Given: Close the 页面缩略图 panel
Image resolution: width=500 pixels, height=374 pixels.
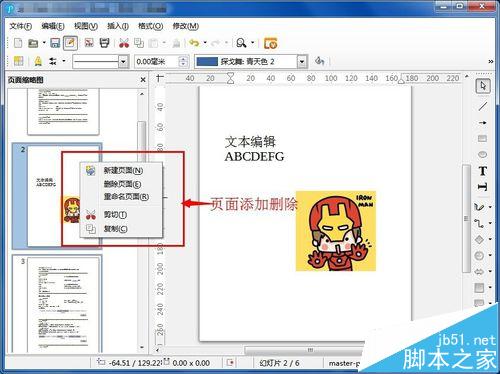Looking at the screenshot, I should coord(143,80).
